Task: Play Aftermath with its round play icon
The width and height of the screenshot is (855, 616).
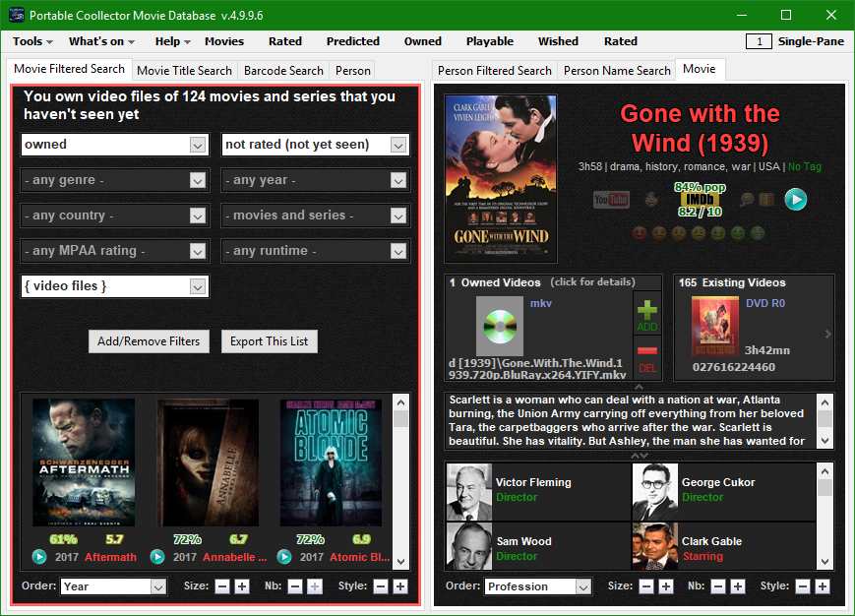Action: [x=39, y=557]
